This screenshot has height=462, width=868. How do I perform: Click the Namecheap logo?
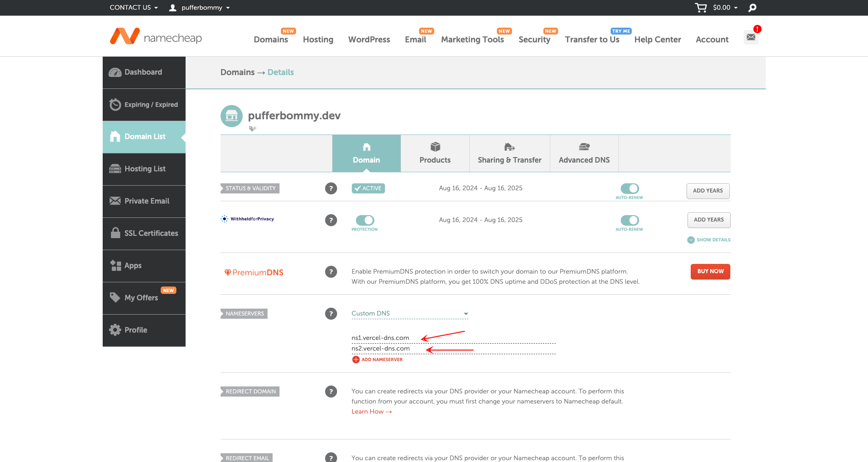156,36
